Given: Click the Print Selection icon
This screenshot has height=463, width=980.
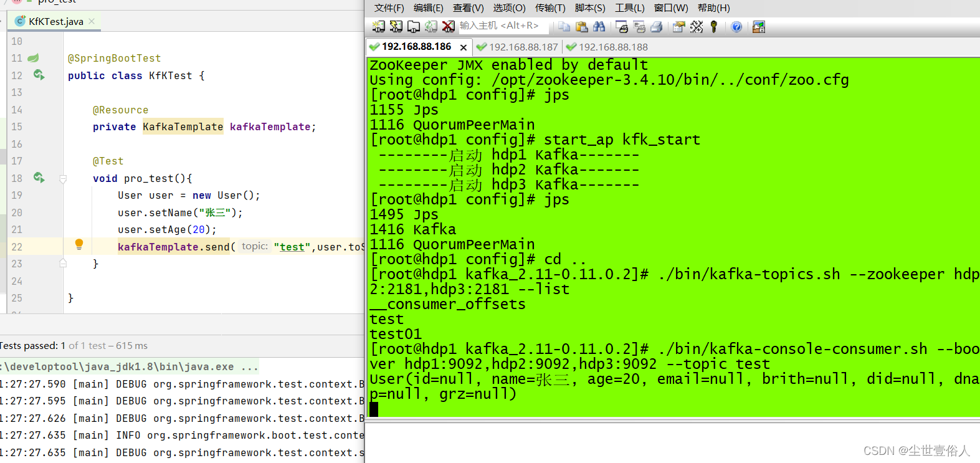Looking at the screenshot, I should pos(639,26).
